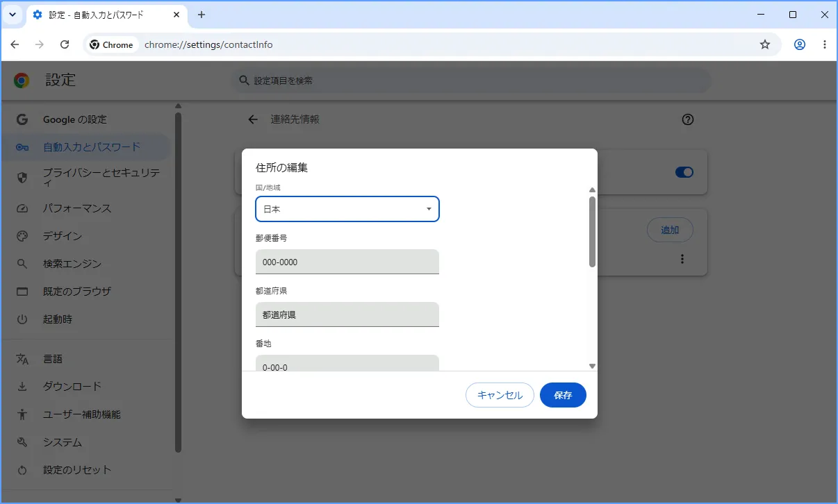
Task: Click the 郵便番号 input field
Action: 347,262
